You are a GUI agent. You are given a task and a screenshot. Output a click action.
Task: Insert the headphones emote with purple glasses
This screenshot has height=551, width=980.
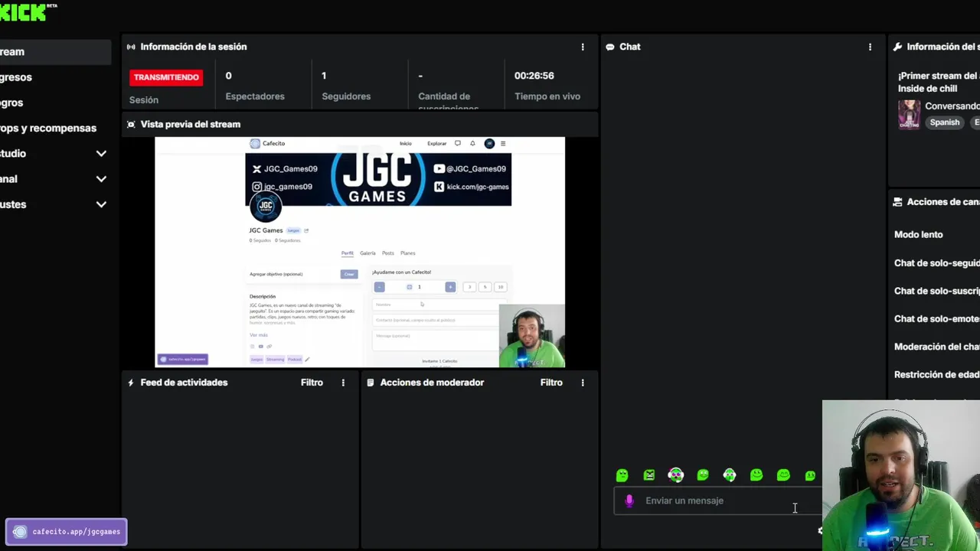pyautogui.click(x=676, y=475)
